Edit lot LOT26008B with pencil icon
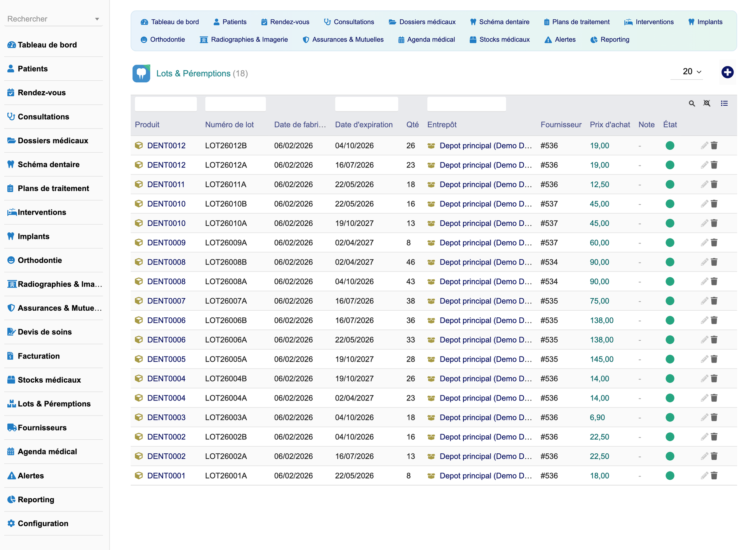Screen dimensions: 756x550 (x=704, y=262)
